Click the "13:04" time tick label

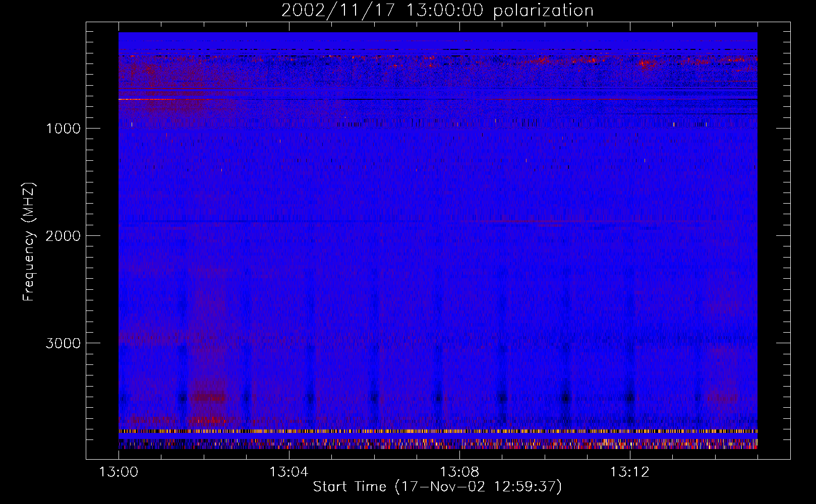tap(288, 472)
